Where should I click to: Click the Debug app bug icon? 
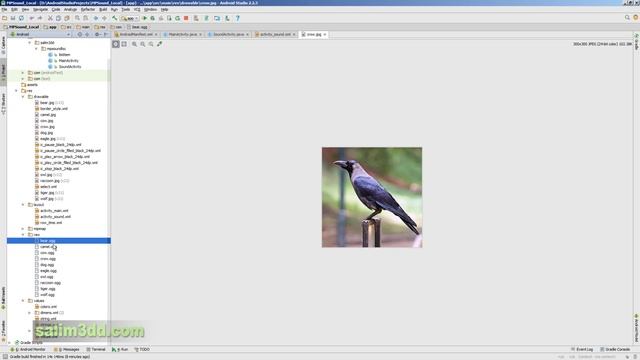[153, 18]
